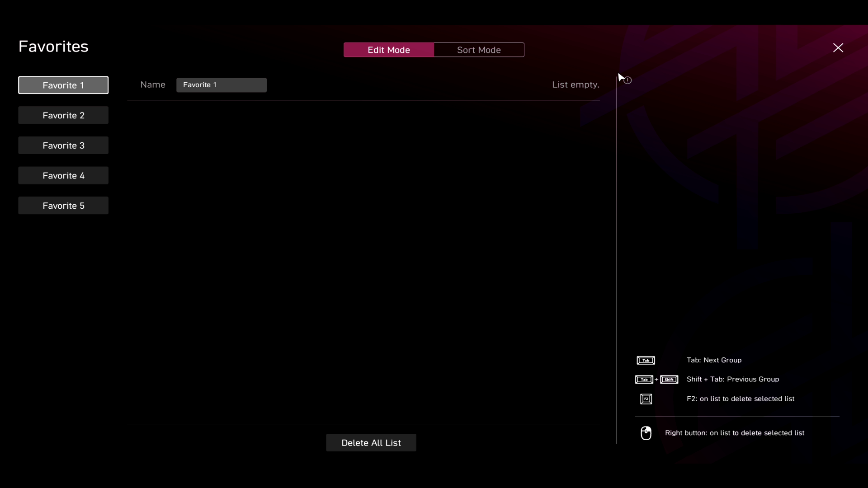
Task: Click the mouse right-button icon
Action: (646, 433)
